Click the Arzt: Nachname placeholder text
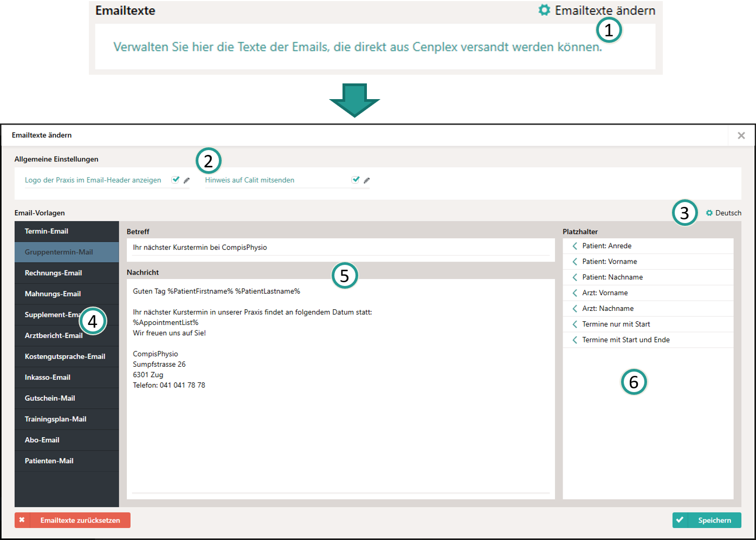Viewport: 756px width, 540px height. click(x=608, y=309)
